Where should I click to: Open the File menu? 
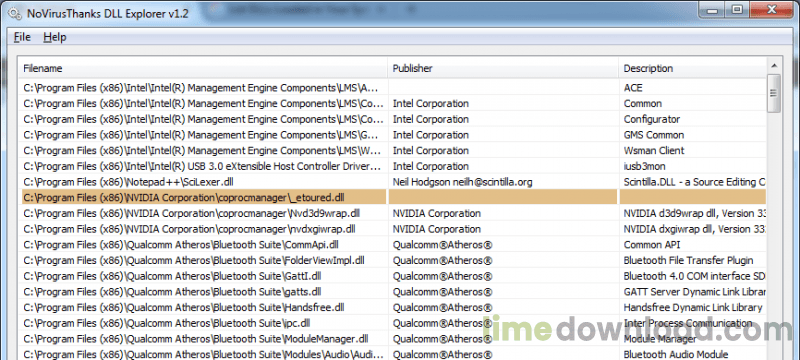coord(22,37)
